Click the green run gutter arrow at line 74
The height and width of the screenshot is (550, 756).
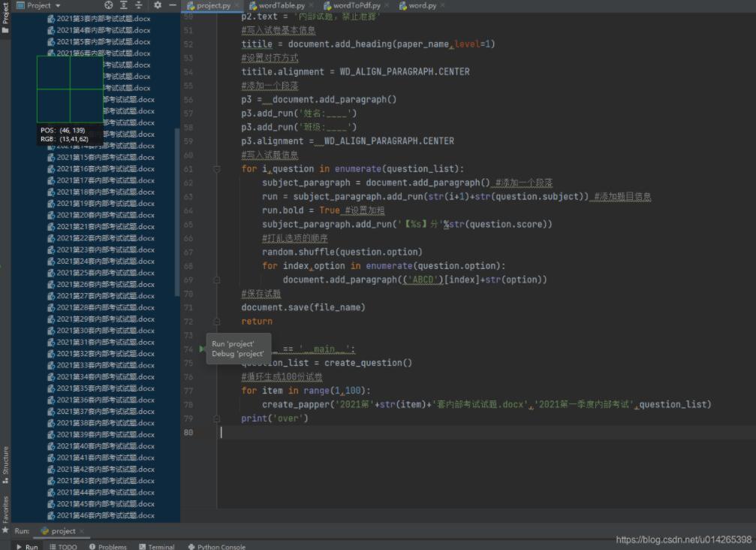click(x=202, y=349)
